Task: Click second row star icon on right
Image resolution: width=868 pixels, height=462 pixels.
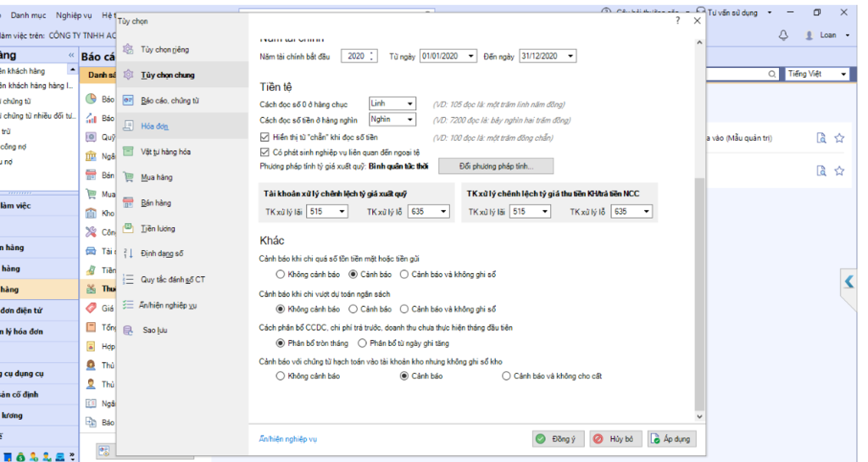Action: point(839,171)
